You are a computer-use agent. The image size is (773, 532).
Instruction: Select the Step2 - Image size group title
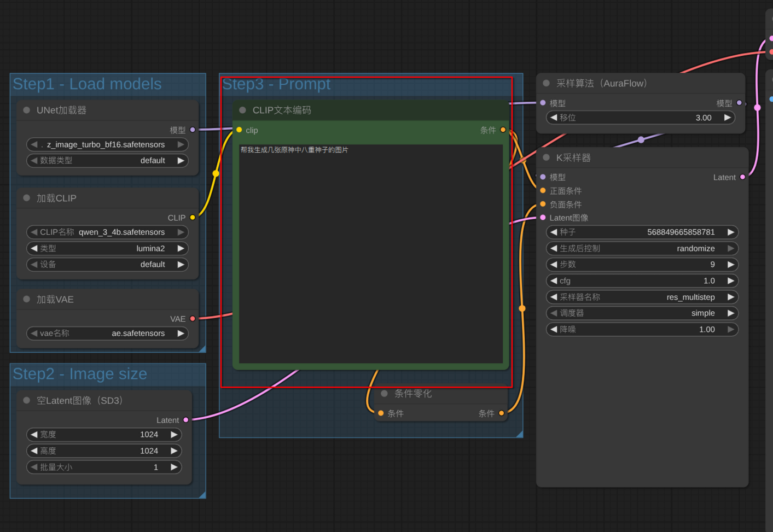point(80,373)
